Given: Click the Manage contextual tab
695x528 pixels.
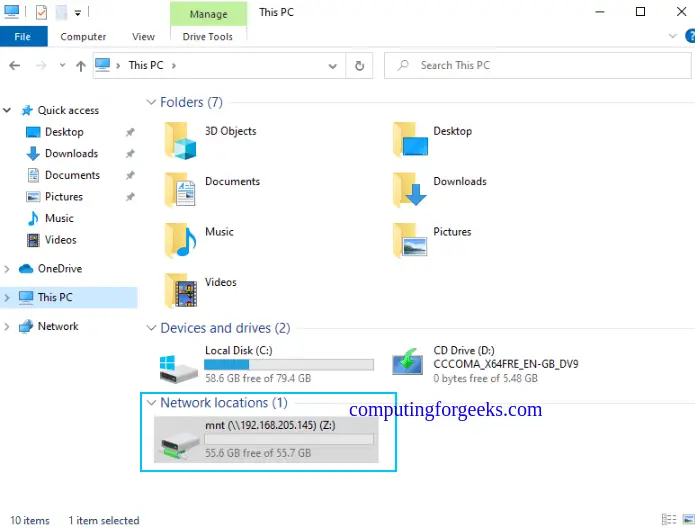Looking at the screenshot, I should coord(208,14).
